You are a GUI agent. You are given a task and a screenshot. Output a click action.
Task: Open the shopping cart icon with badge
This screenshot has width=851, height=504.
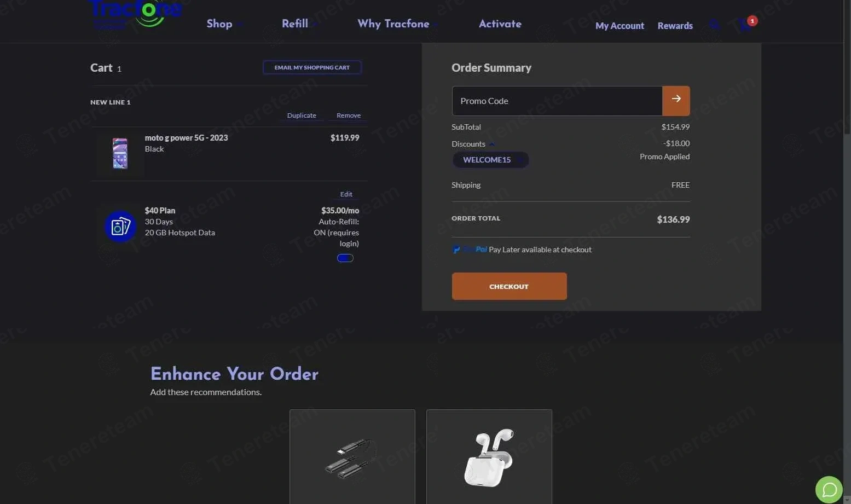click(746, 24)
